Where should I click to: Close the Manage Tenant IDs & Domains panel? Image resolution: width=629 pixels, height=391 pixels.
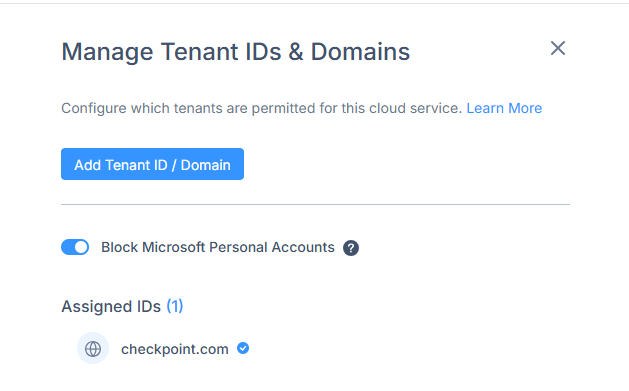pyautogui.click(x=558, y=48)
